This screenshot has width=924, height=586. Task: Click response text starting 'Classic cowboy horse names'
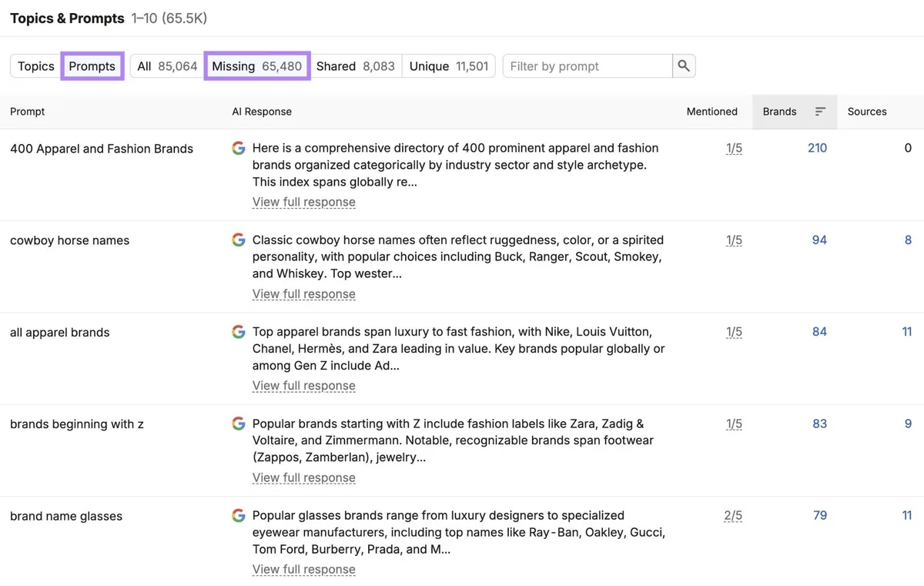pos(458,256)
